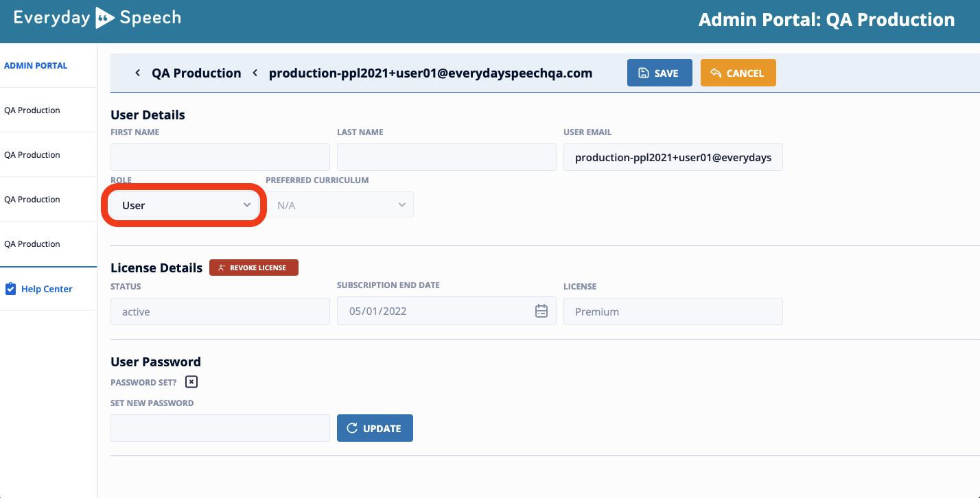Cancel editing the user
Image resolution: width=980 pixels, height=498 pixels.
click(738, 73)
